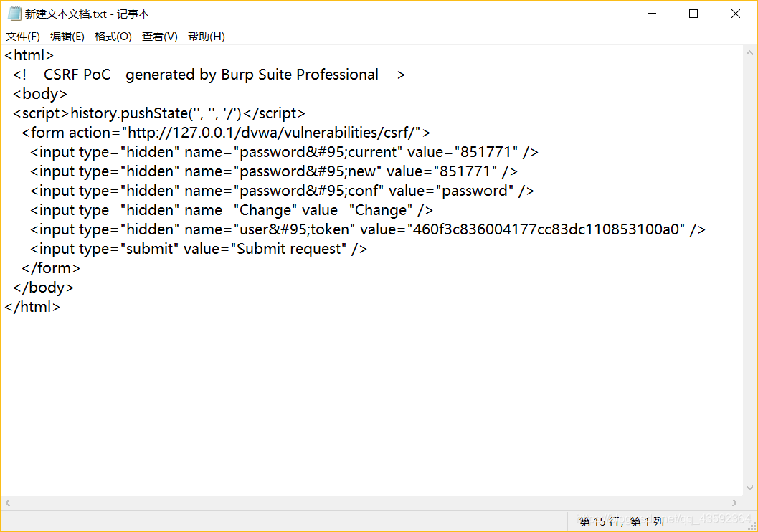Click the CSRF PoC comment line
The image size is (758, 532).
(x=209, y=75)
